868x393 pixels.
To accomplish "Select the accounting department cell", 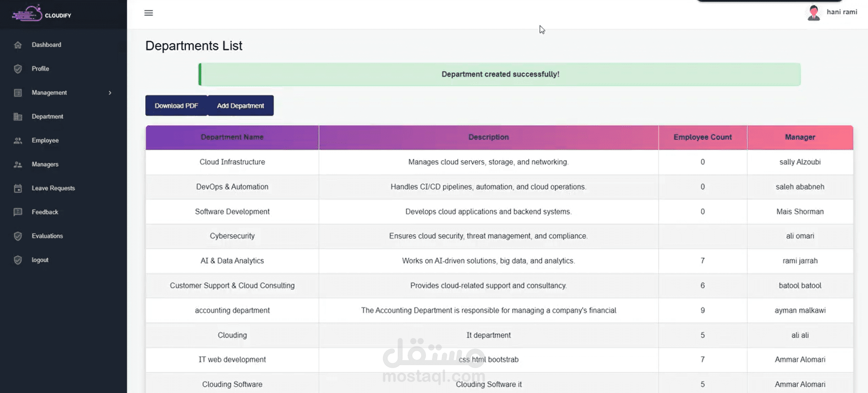I will pyautogui.click(x=232, y=310).
